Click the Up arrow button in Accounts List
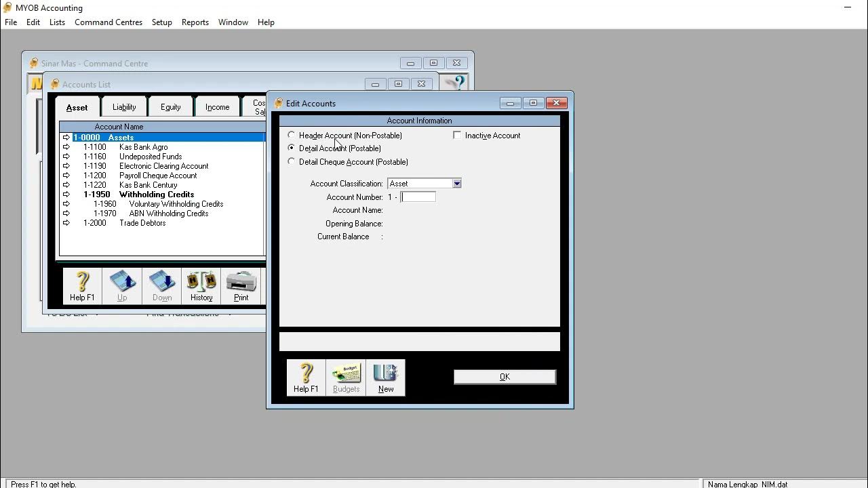 [x=122, y=285]
